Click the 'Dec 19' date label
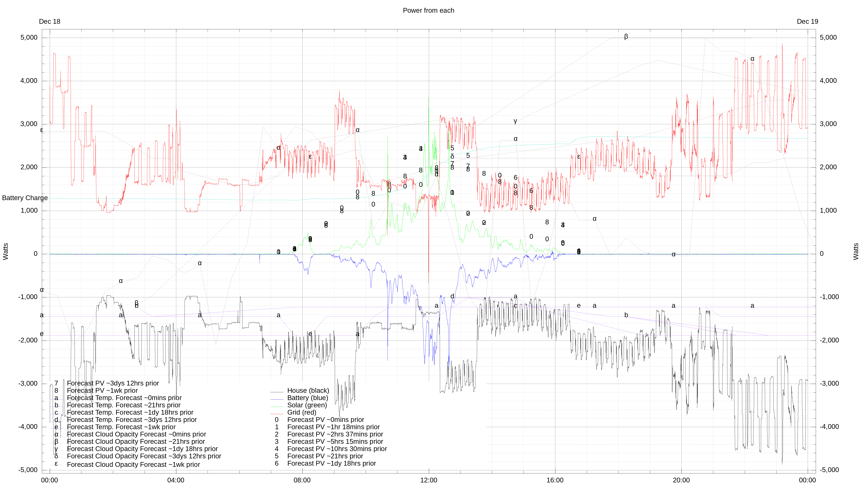Screen dimensions: 868x488 click(x=807, y=22)
